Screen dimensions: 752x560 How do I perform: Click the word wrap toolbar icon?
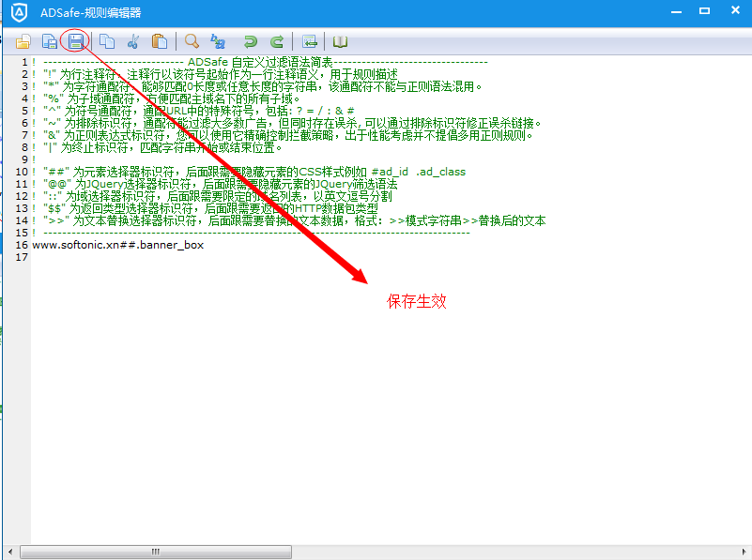click(310, 41)
